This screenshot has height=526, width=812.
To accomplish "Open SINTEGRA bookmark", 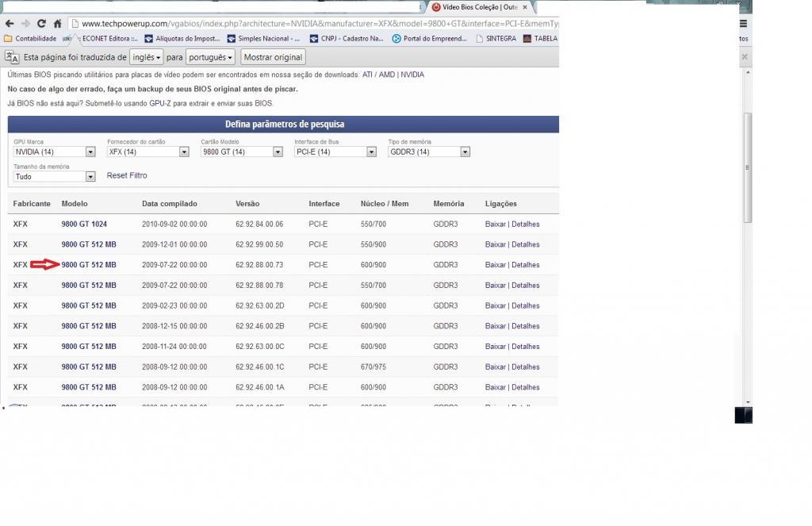I will click(x=496, y=38).
